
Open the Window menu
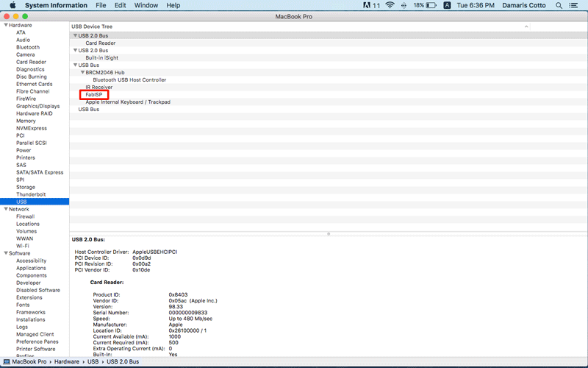pyautogui.click(x=146, y=5)
